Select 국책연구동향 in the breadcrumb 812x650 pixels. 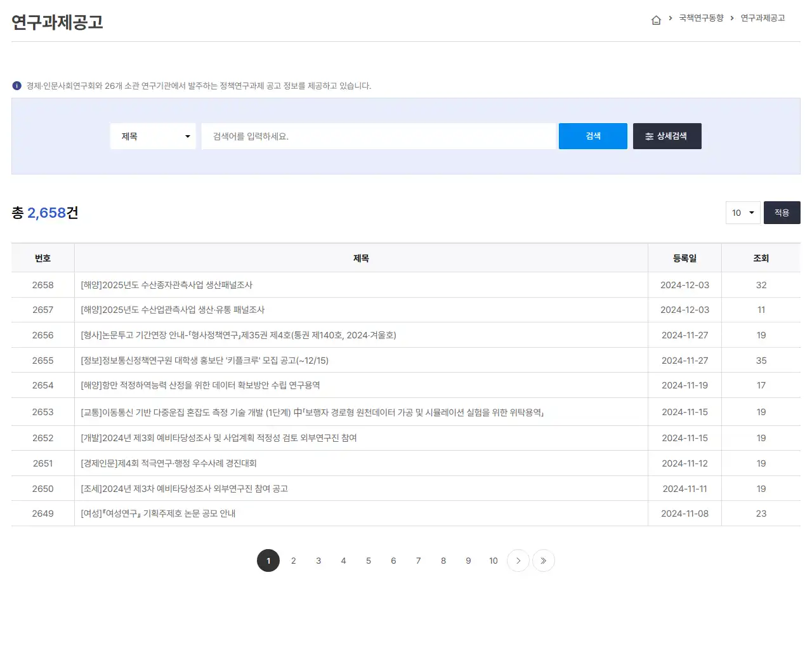[x=701, y=19]
